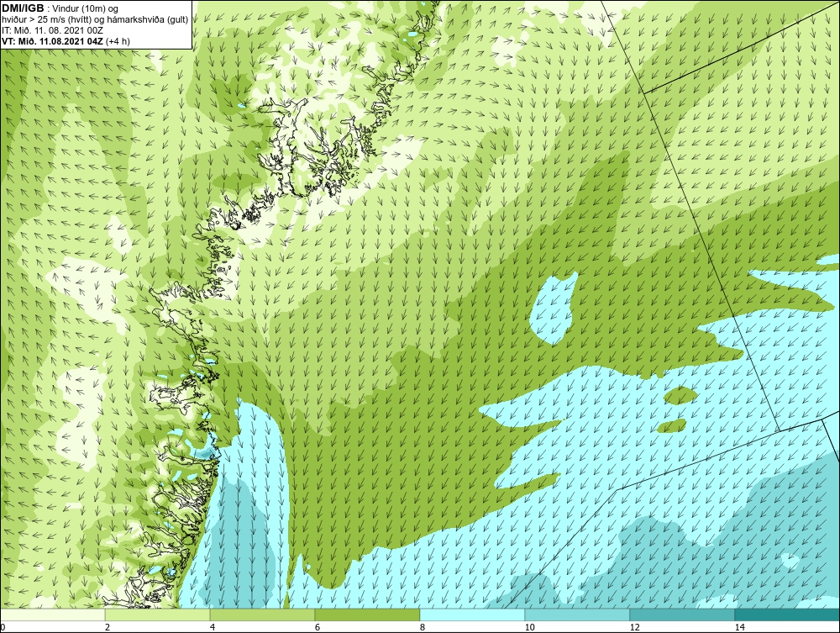Click the legend tick label 2

[108, 627]
